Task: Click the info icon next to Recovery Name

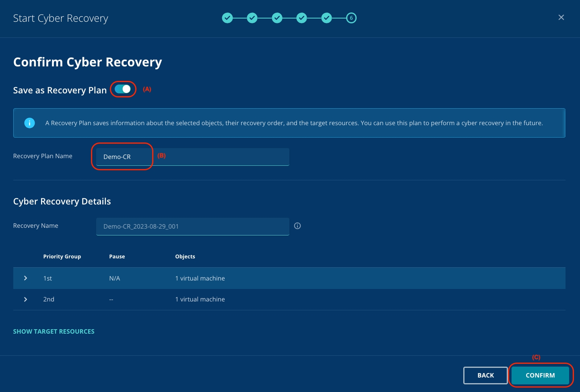Action: (297, 226)
